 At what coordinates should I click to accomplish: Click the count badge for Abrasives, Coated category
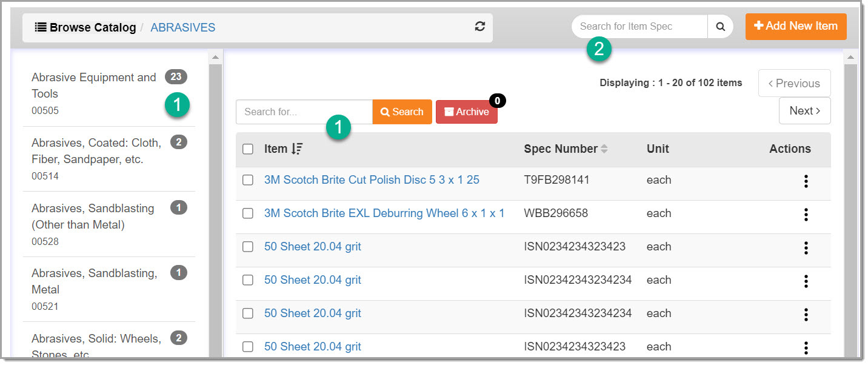[x=178, y=142]
